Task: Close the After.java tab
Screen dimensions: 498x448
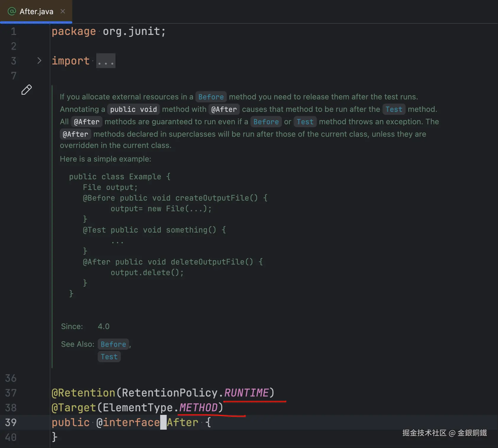Action: [63, 12]
